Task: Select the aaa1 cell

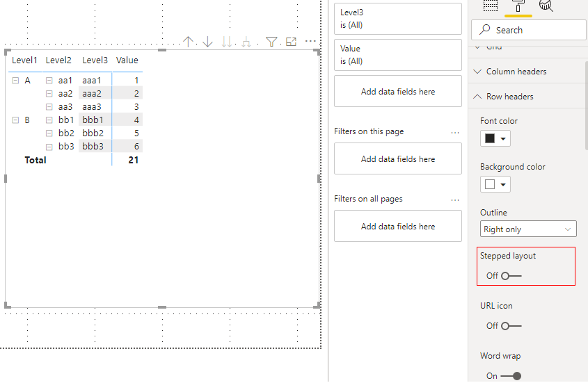Action: coord(92,80)
